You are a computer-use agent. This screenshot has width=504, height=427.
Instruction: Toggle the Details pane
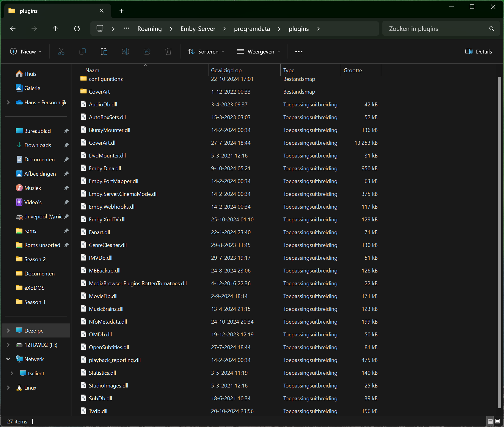pos(478,52)
